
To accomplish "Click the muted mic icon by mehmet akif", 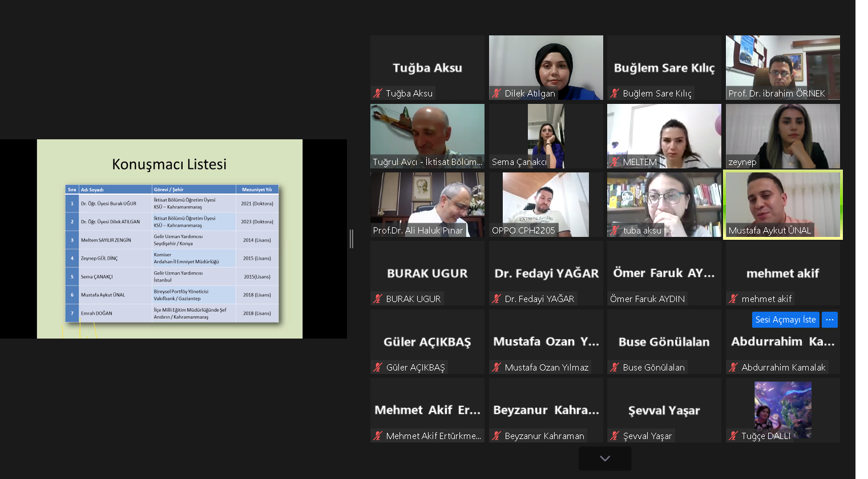I will pyautogui.click(x=733, y=299).
